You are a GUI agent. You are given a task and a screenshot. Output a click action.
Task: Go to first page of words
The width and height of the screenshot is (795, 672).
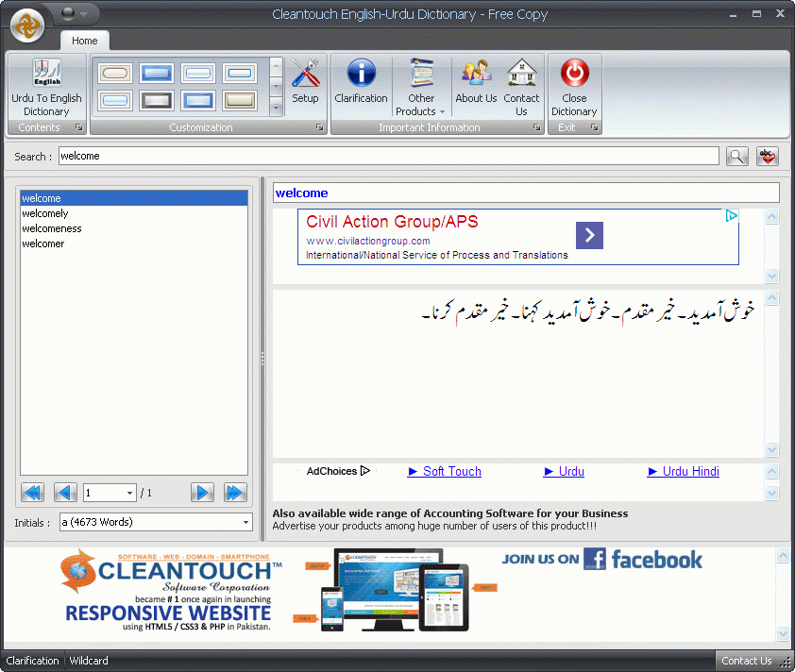[32, 492]
